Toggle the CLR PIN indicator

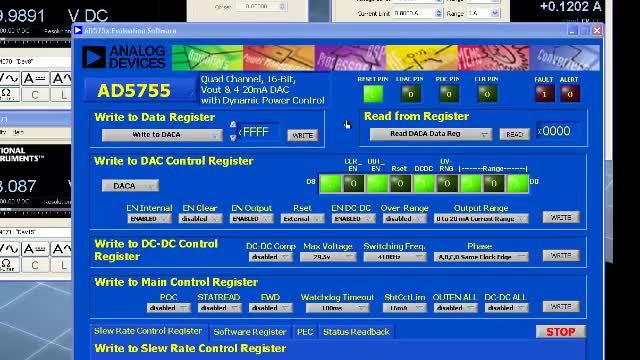[487, 94]
